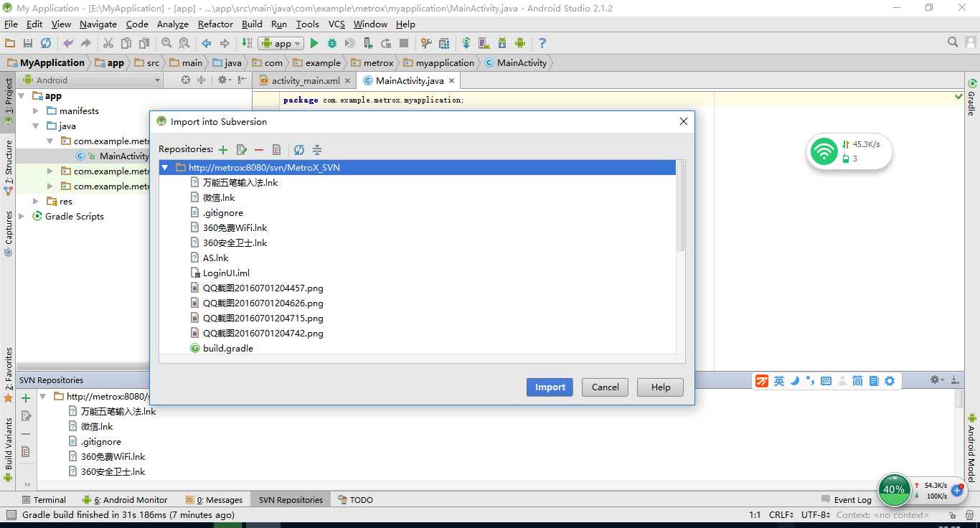The height and width of the screenshot is (528, 980).
Task: Click the CRLF line separator status entry
Action: click(x=781, y=514)
